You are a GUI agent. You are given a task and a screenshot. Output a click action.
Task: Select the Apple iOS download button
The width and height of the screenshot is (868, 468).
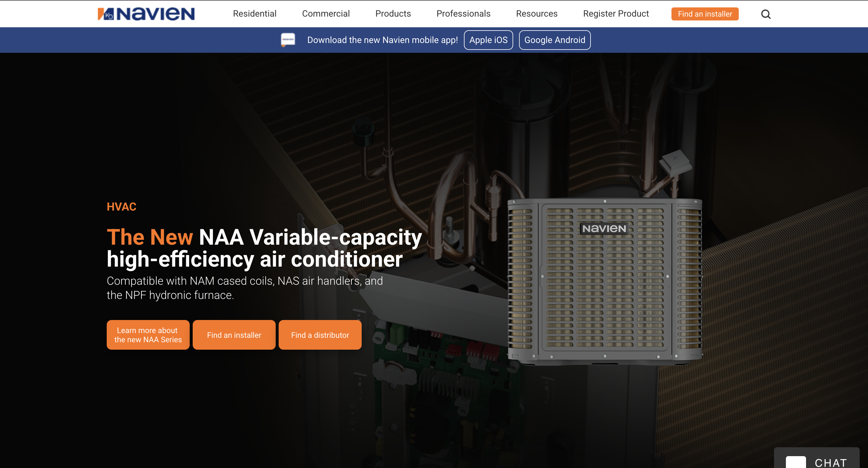tap(488, 40)
